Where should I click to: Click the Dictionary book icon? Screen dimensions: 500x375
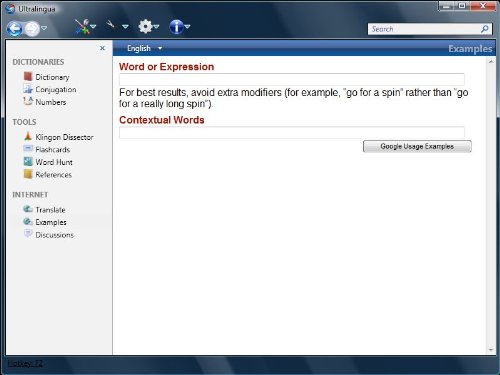[x=28, y=76]
